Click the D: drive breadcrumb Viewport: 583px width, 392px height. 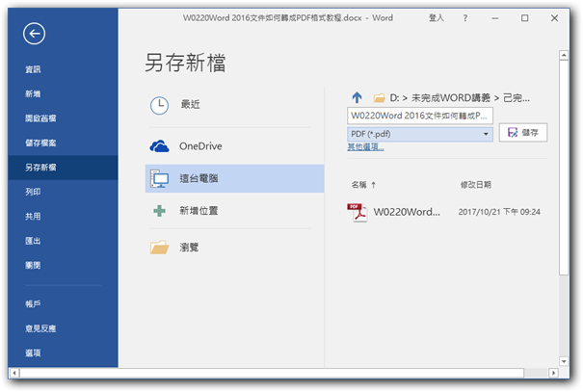click(x=394, y=98)
